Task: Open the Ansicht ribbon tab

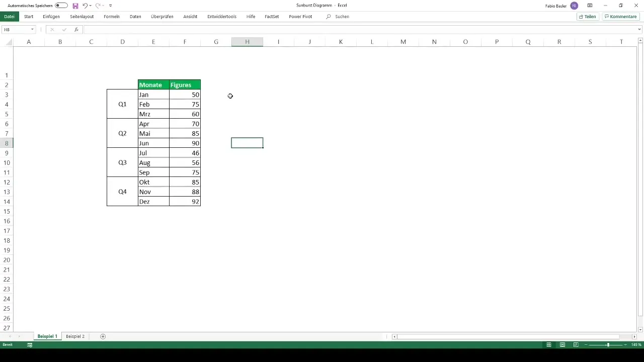Action: pyautogui.click(x=190, y=17)
